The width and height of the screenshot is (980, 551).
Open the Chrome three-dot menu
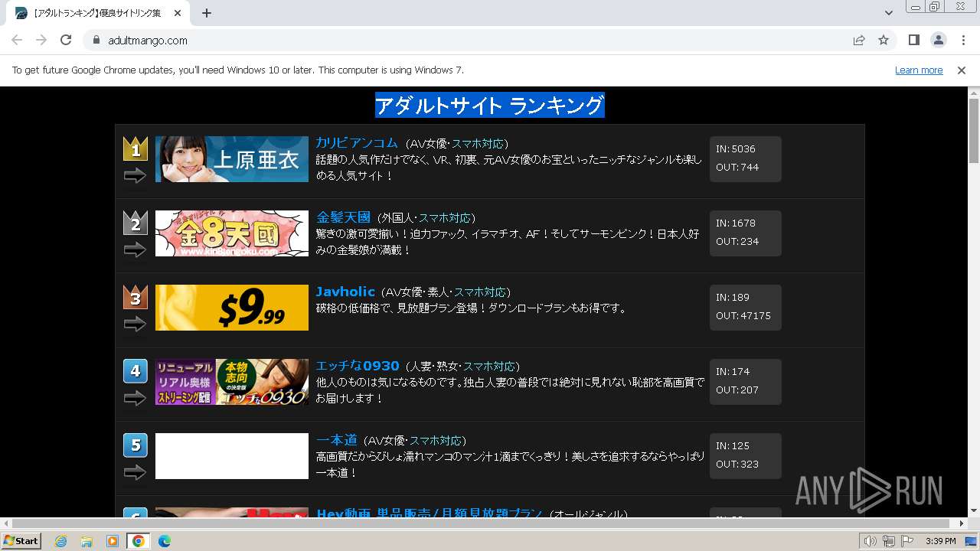tap(963, 40)
